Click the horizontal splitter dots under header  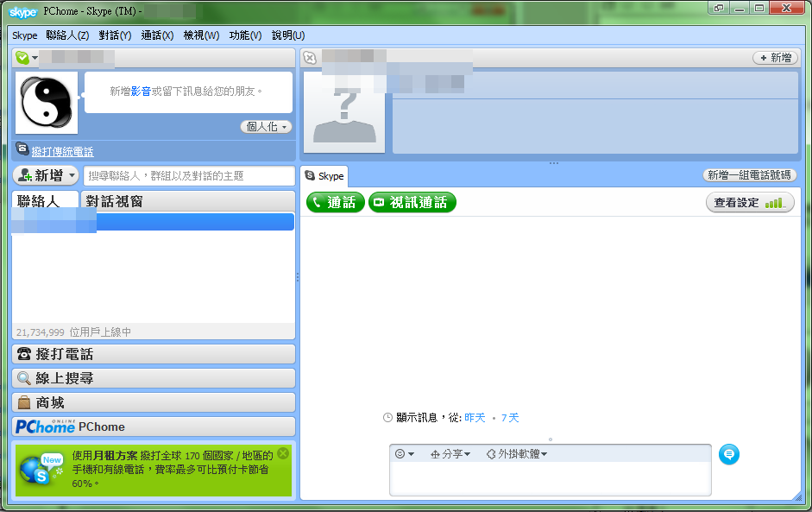[554, 162]
